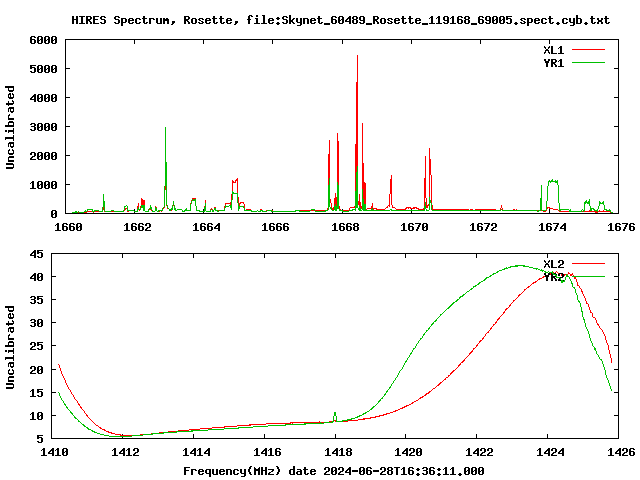Click the YR1 legend label

click(x=553, y=63)
